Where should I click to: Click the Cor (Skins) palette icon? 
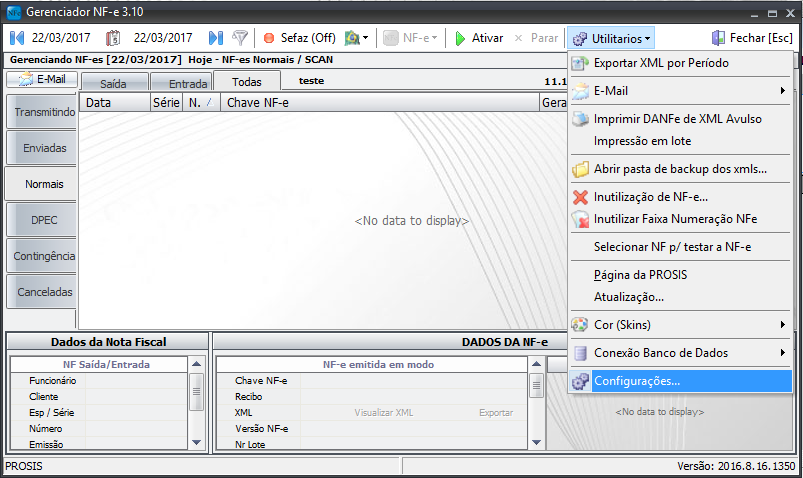click(x=580, y=325)
